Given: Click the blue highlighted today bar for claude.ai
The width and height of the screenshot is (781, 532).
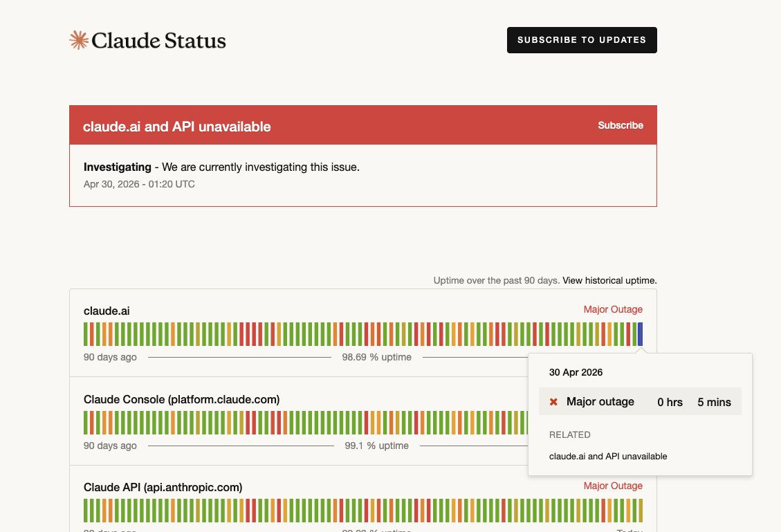Looking at the screenshot, I should click(640, 334).
